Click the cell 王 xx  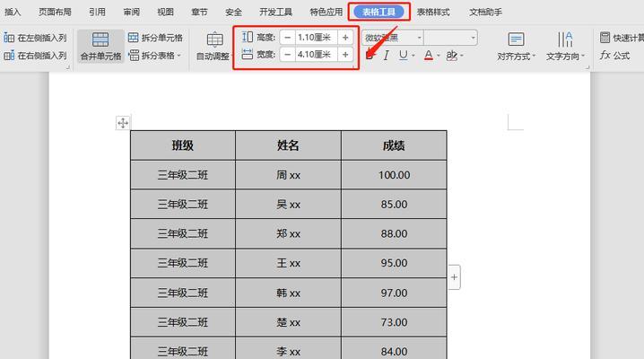coord(288,263)
